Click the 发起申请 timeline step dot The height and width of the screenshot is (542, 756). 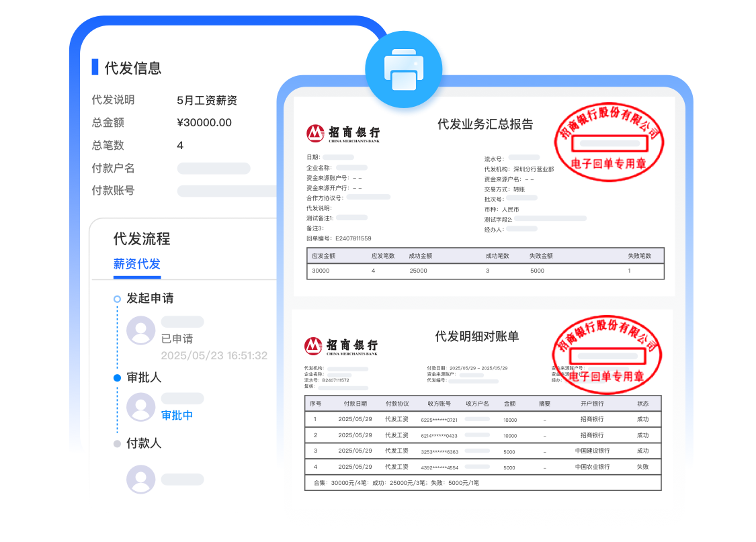(118, 299)
